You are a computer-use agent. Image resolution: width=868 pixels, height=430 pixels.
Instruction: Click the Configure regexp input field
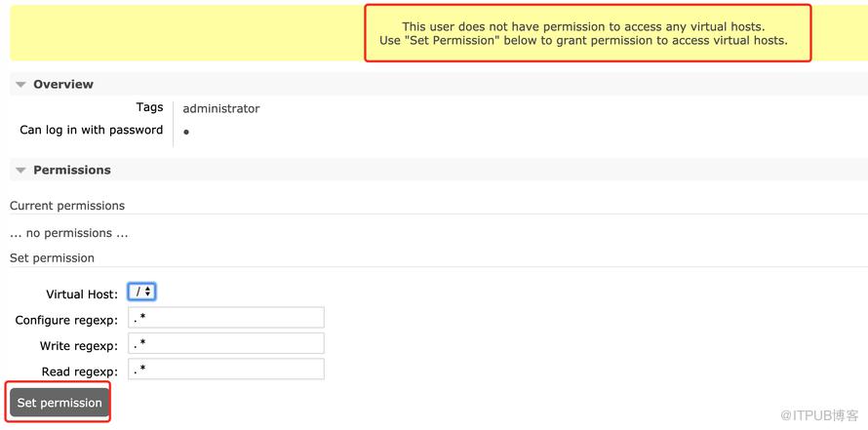226,318
